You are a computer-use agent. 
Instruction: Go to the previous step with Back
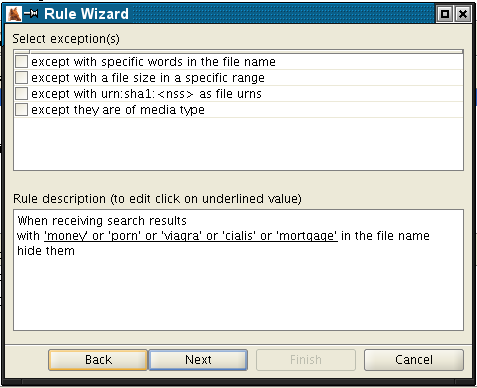(98, 360)
